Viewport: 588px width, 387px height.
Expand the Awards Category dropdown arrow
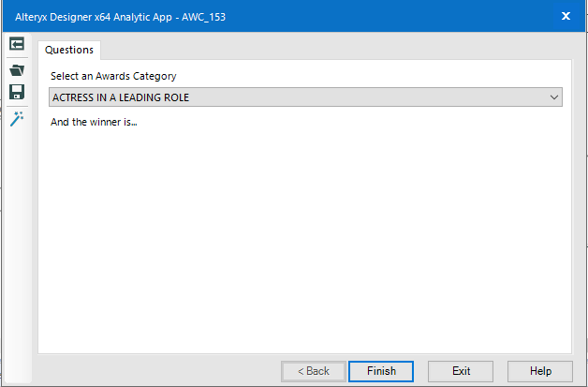[555, 97]
